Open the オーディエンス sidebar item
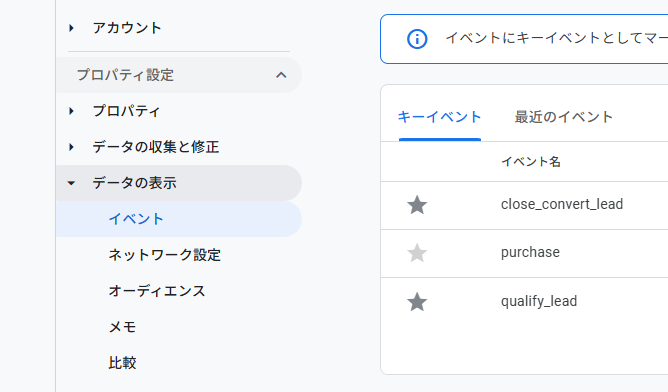The image size is (668, 392). pos(157,291)
